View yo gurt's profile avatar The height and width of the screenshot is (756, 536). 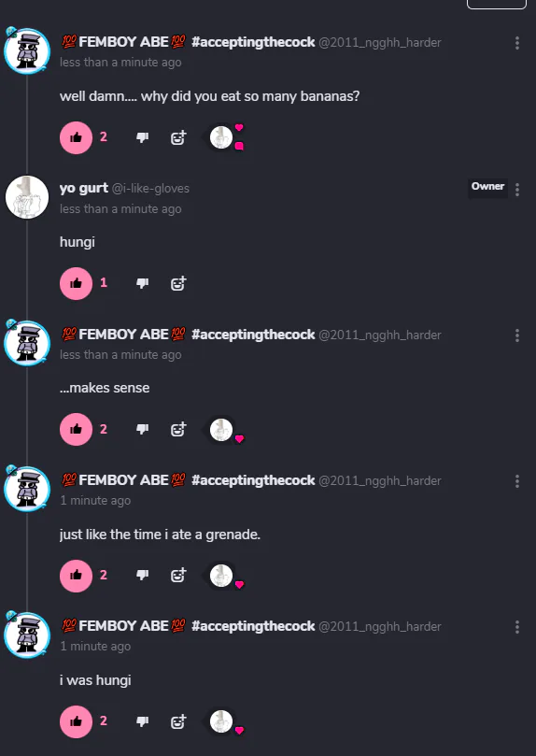[27, 197]
